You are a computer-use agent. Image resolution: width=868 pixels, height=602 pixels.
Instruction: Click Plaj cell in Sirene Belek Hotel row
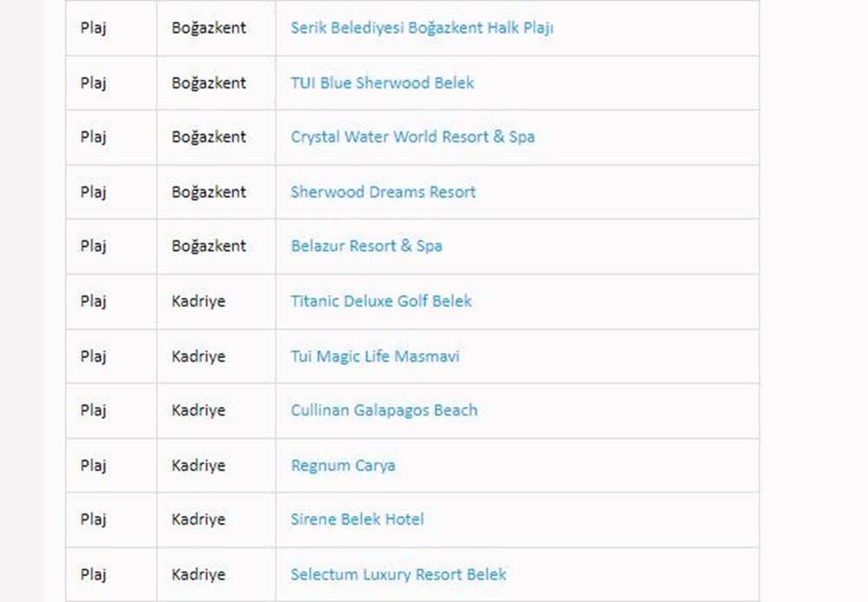93,520
